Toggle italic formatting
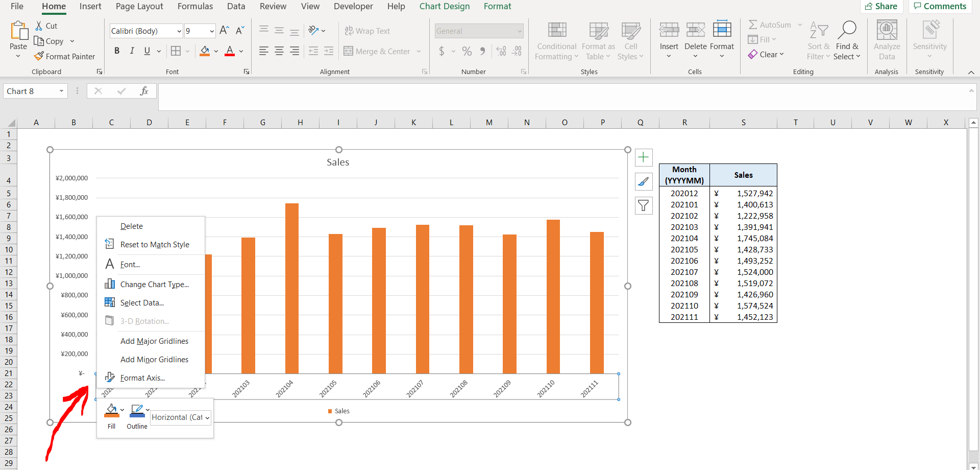 click(132, 51)
